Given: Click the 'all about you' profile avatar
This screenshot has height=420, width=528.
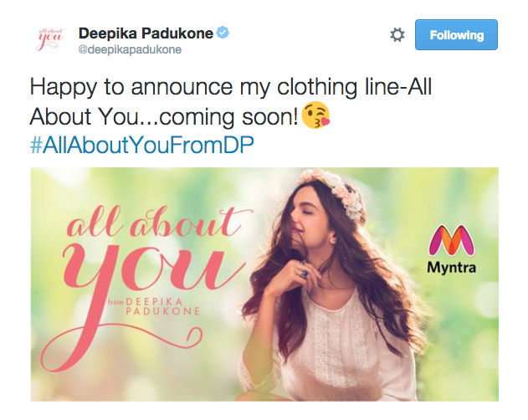Looking at the screenshot, I should [51, 39].
